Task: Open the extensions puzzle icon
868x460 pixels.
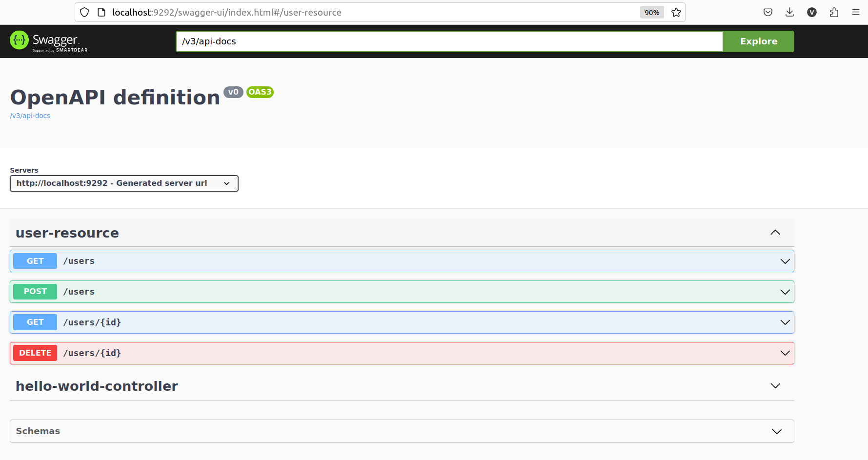Action: tap(834, 12)
